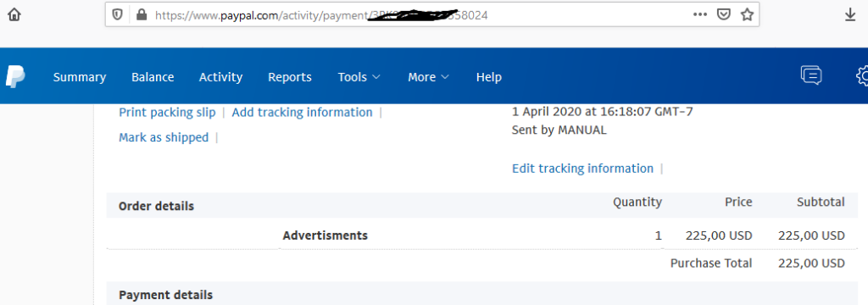Click Print packing slip link
Image resolution: width=868 pixels, height=305 pixels.
tap(167, 113)
